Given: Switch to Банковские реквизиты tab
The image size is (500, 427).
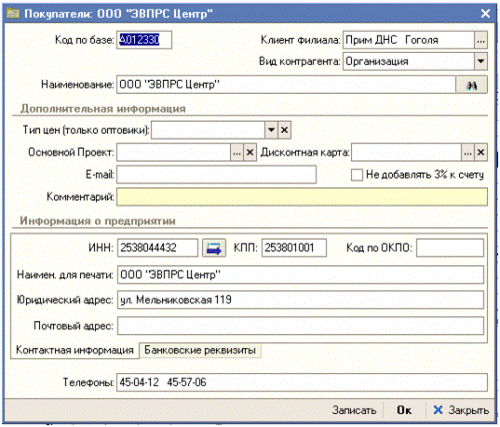Looking at the screenshot, I should click(x=200, y=350).
